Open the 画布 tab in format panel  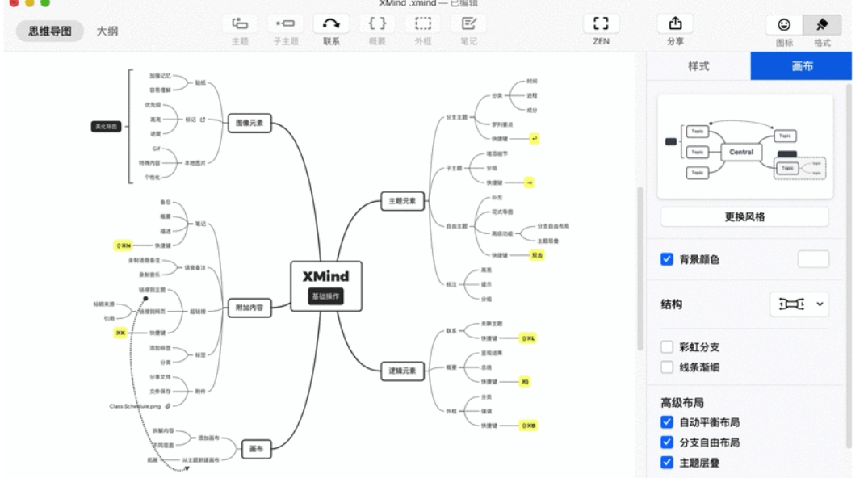pyautogui.click(x=802, y=66)
